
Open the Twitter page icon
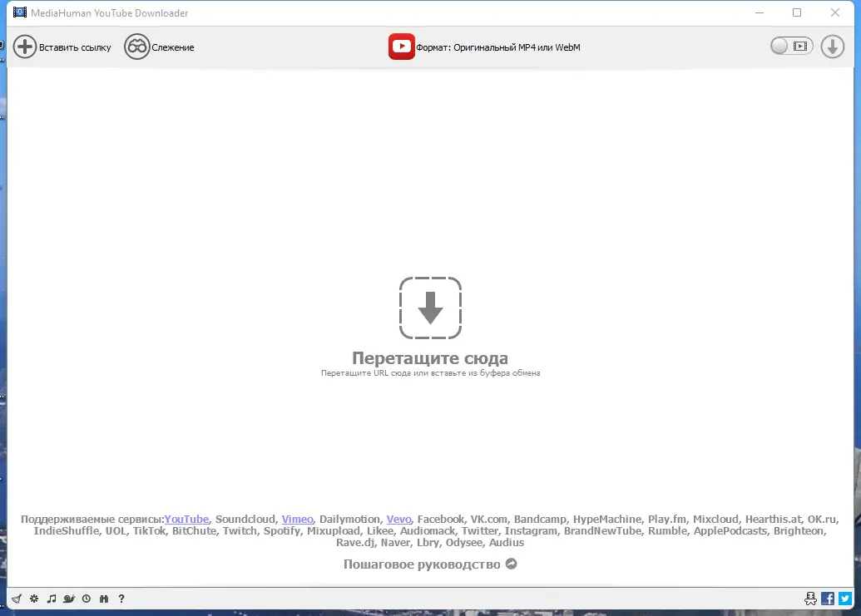point(845,599)
